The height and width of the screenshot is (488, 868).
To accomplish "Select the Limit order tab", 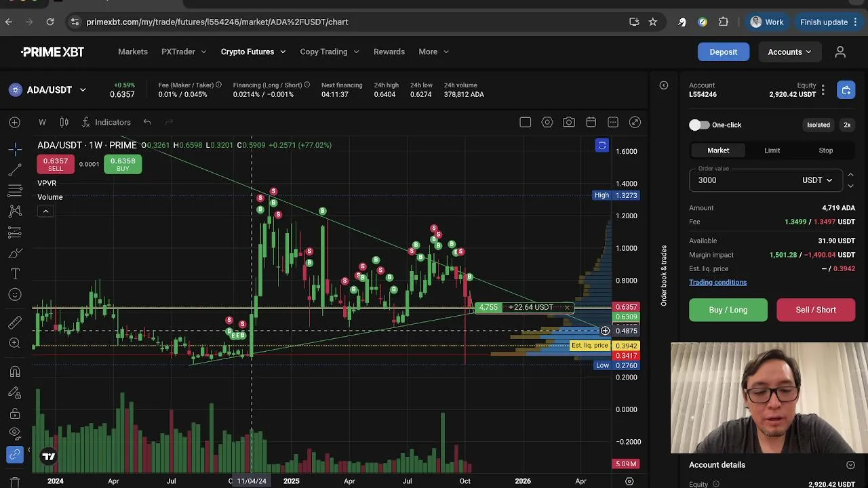I will point(772,150).
